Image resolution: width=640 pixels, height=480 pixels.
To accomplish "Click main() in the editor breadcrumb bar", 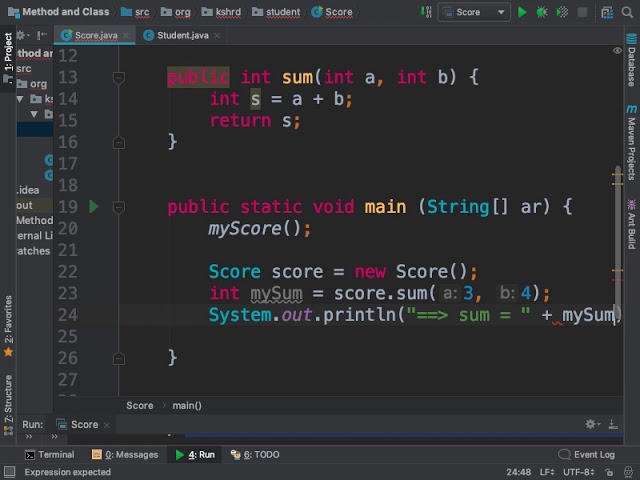I will 187,406.
